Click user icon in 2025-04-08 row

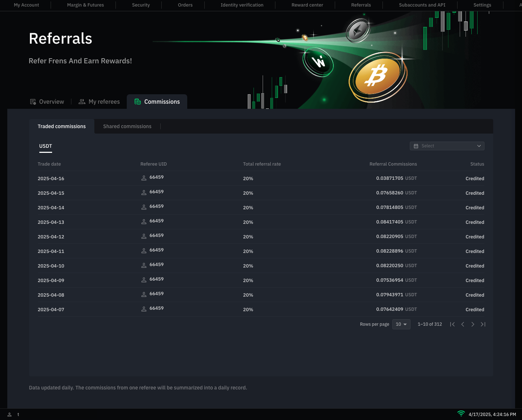pos(144,294)
